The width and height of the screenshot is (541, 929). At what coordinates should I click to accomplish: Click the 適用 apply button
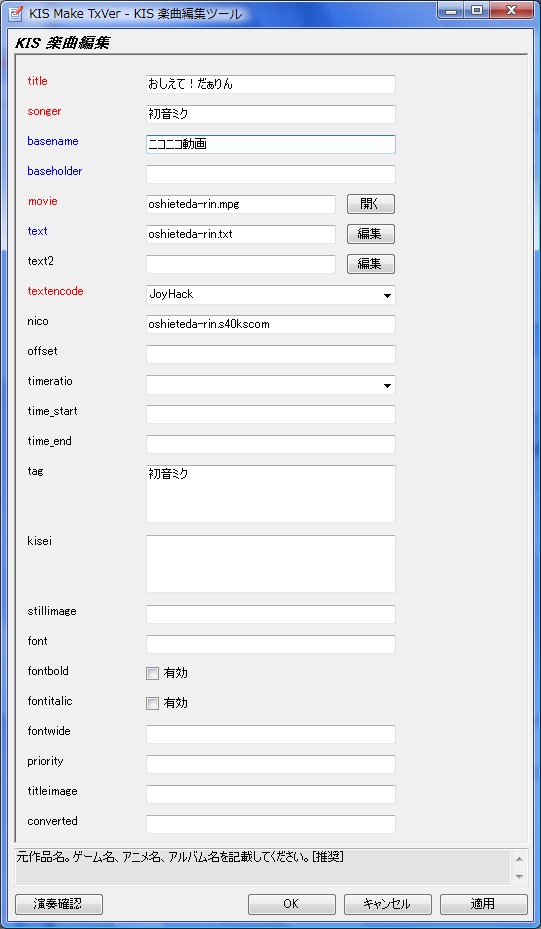click(484, 904)
